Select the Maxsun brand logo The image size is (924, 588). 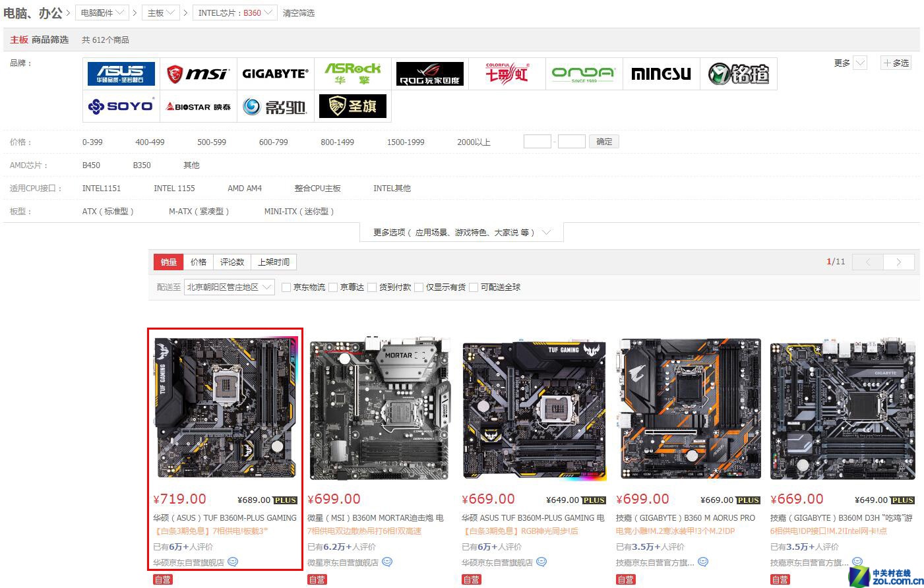tap(738, 73)
